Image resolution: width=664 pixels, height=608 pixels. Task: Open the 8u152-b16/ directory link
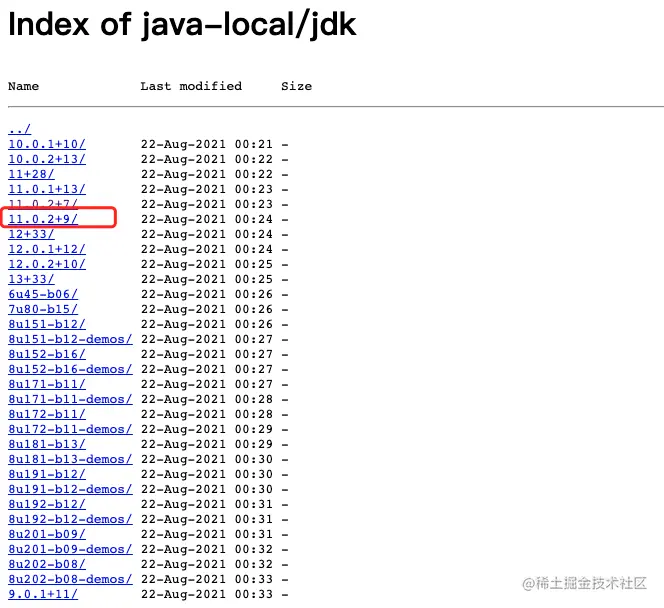[47, 354]
